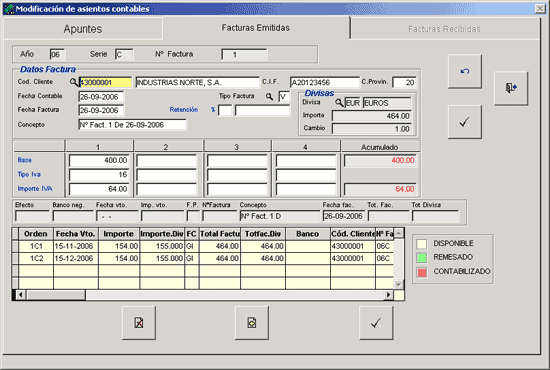This screenshot has height=370, width=550.
Task: Click the Base field in column 1
Action: tap(99, 160)
